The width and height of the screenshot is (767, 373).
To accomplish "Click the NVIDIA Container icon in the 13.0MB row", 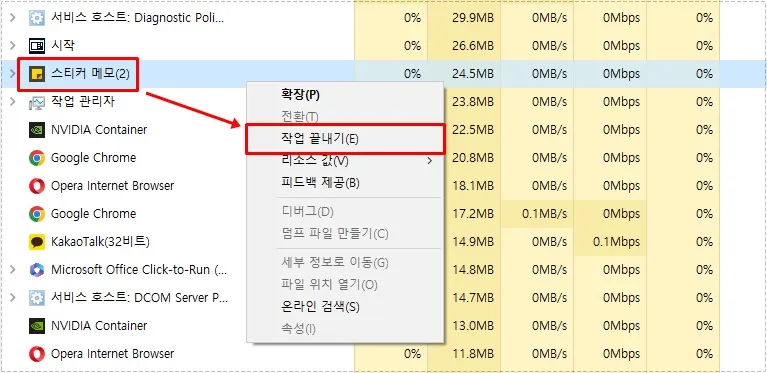I will [x=37, y=325].
